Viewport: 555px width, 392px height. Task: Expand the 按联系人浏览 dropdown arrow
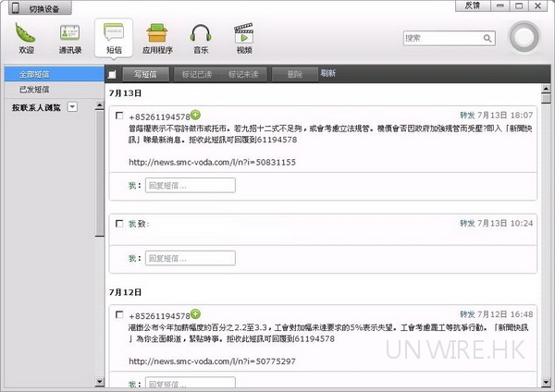point(72,108)
